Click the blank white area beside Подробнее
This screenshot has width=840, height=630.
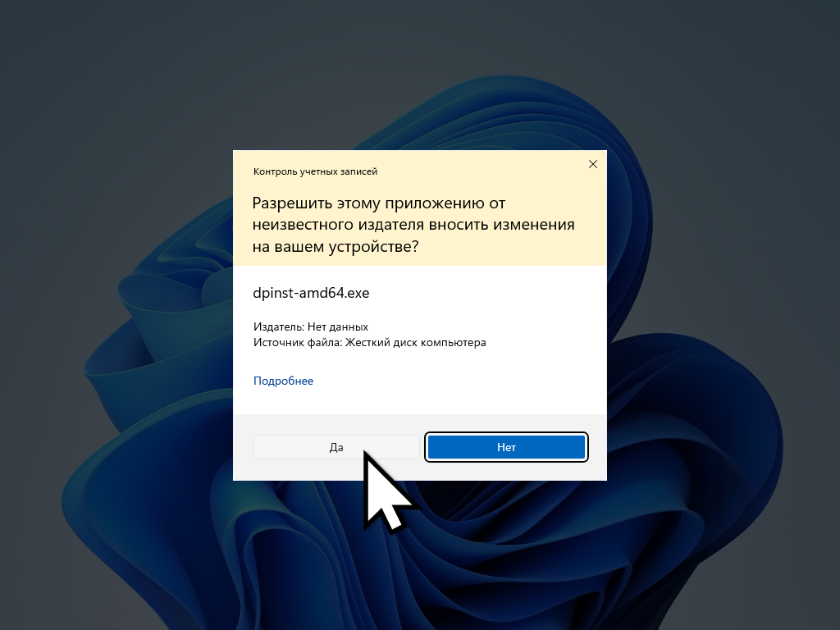[x=455, y=381]
